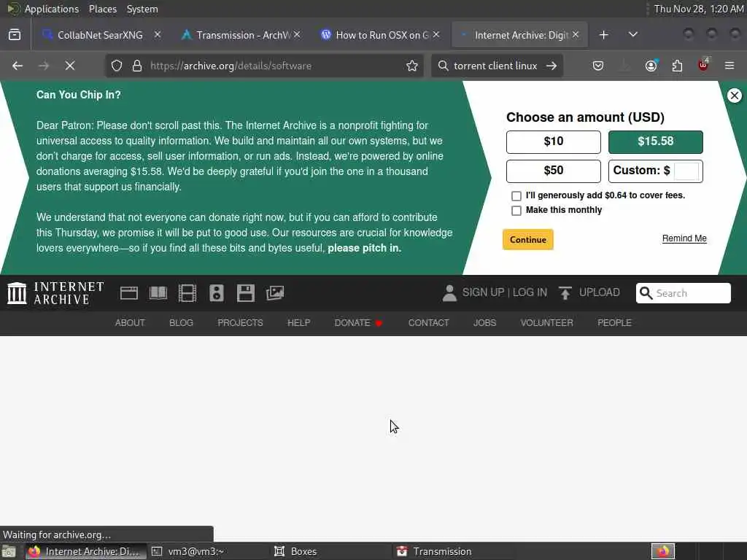The width and height of the screenshot is (747, 560).
Task: Open the PROJECTS nav link
Action: tap(240, 323)
